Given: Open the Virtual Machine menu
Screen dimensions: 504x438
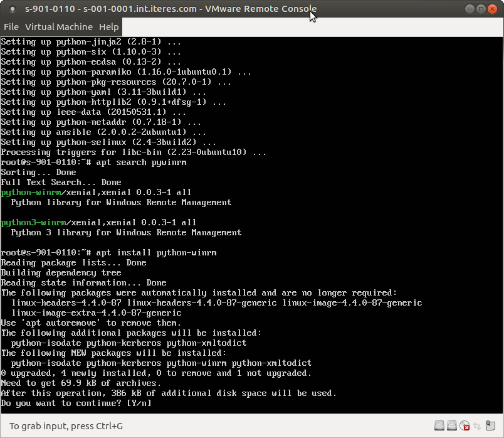Looking at the screenshot, I should [59, 27].
